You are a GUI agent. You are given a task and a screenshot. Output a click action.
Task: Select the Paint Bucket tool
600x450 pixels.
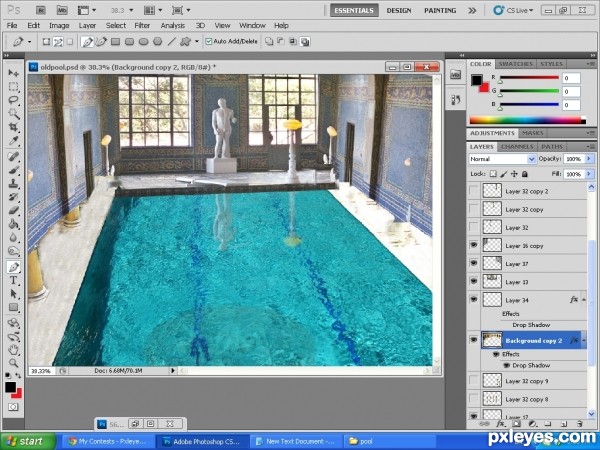(13, 224)
